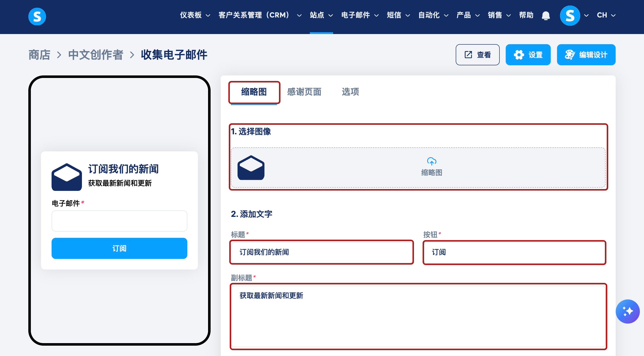Screen dimensions: 644x356
Task: Expand the 客户关系管理 (CRM) menu
Action: pos(260,15)
